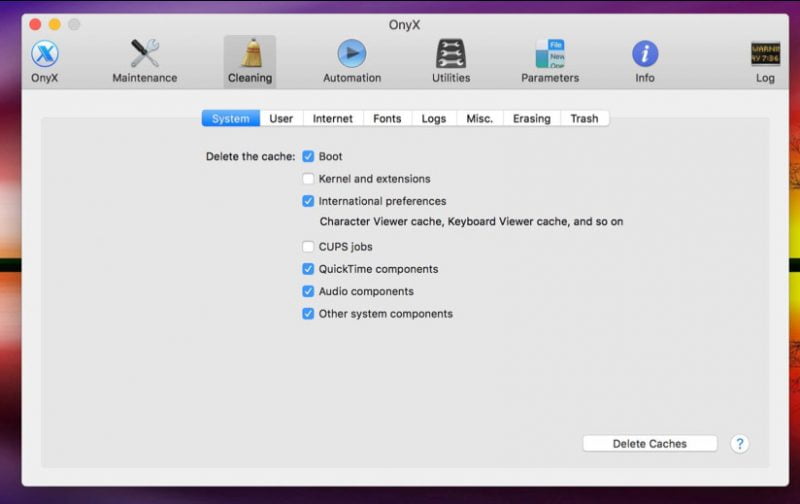Screen dimensions: 800x504
Task: Uncheck Audio components checkbox
Action: 308,291
